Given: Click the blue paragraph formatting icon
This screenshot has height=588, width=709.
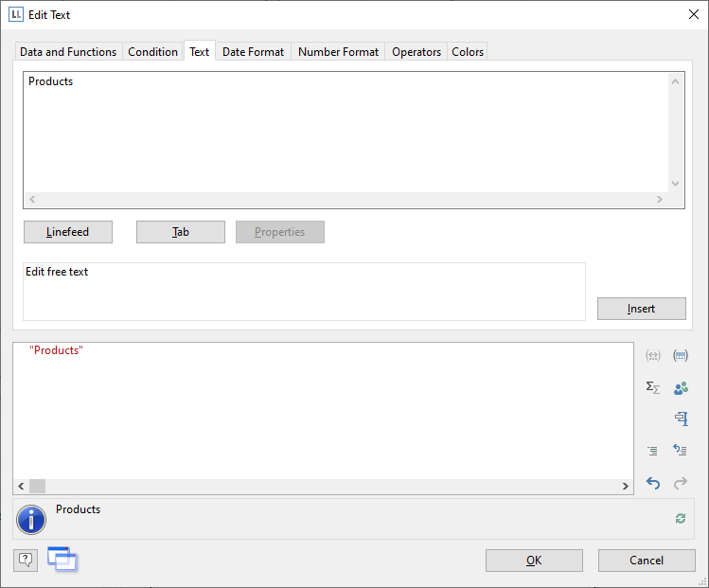Looking at the screenshot, I should pyautogui.click(x=681, y=419).
